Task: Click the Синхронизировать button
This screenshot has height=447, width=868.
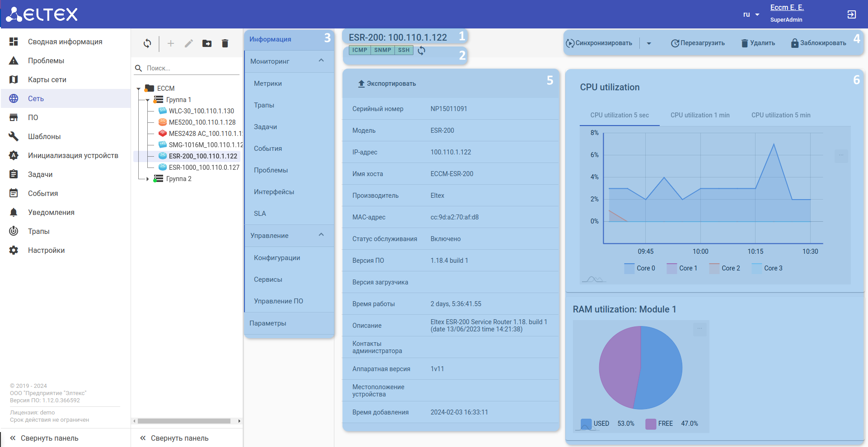Action: point(599,43)
